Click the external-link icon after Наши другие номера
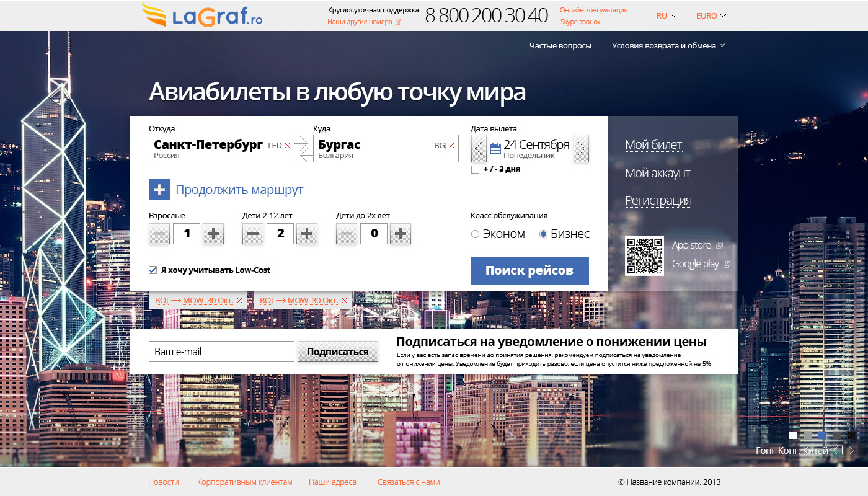 [398, 22]
